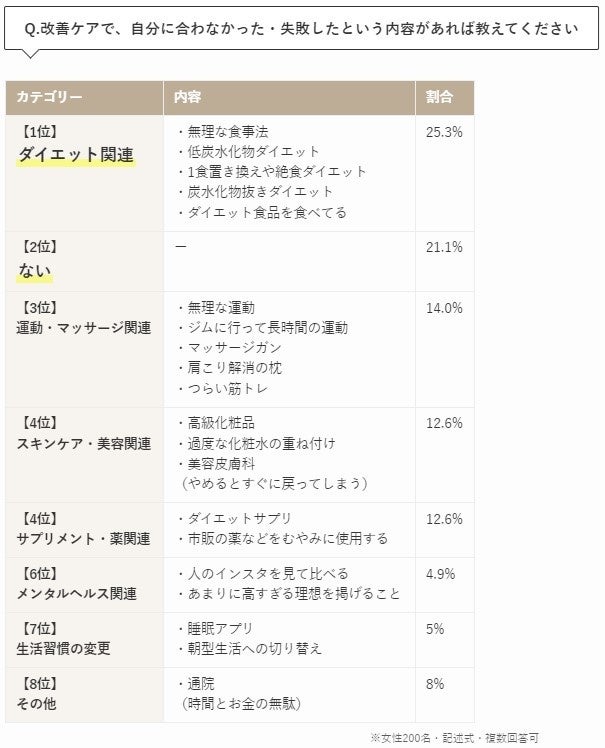Click the 25.3% percentage value
The image size is (605, 748).
pos(444,132)
